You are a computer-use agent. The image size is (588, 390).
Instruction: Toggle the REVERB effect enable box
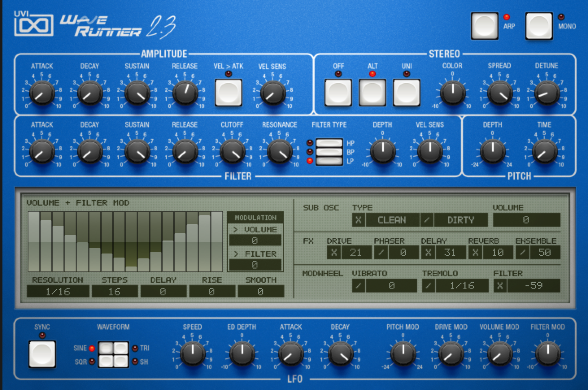tap(475, 252)
